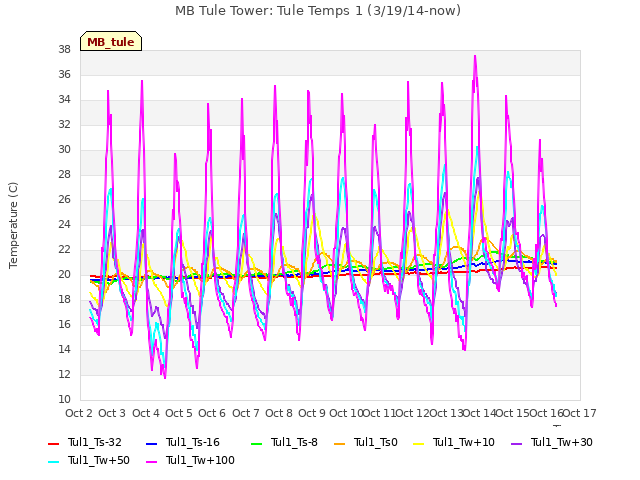Select the Tul1_Ts0 legend label
This screenshot has height=480, width=640.
coord(376,442)
